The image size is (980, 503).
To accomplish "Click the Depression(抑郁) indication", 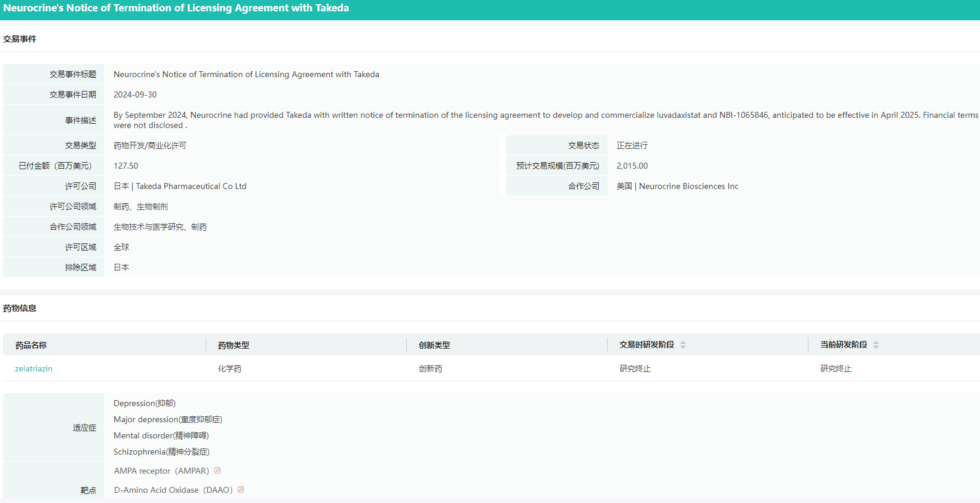I will coord(145,404).
